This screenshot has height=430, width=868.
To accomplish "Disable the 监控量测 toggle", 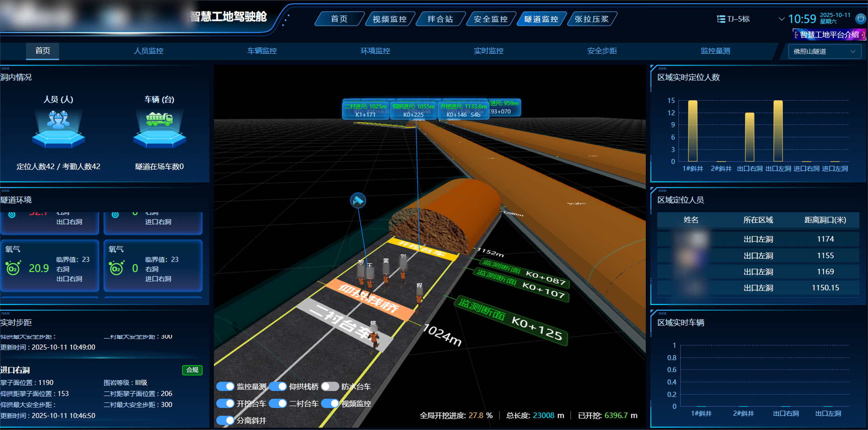I will click(225, 387).
